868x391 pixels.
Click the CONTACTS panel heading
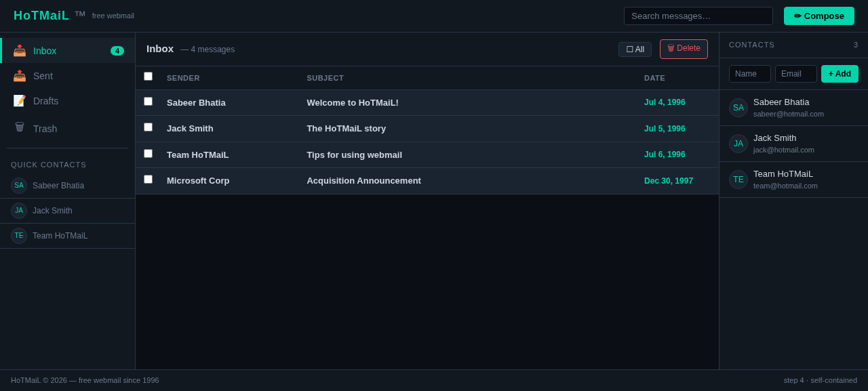click(x=752, y=45)
